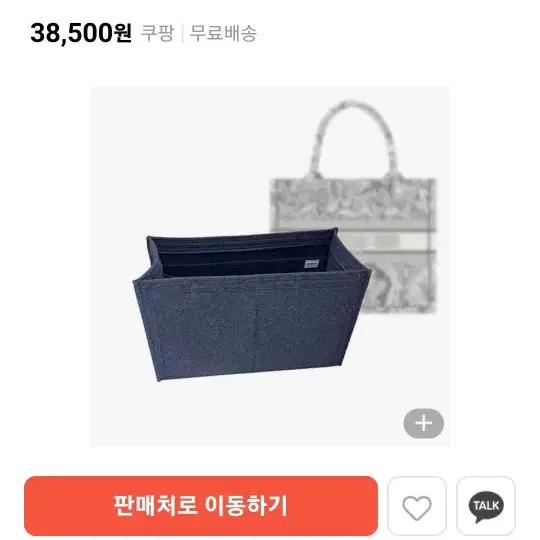Open the navy felt organizer photo
Screen dimensions: 540x540
click(251, 305)
